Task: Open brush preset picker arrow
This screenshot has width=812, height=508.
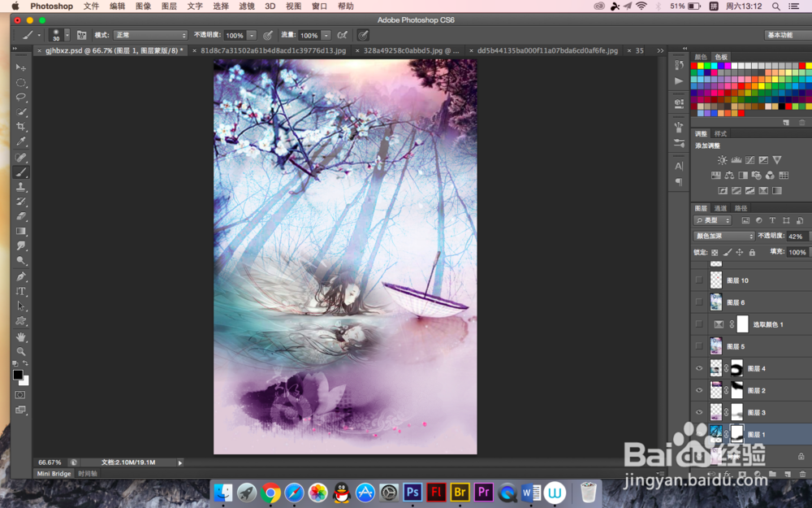Action: pyautogui.click(x=67, y=35)
